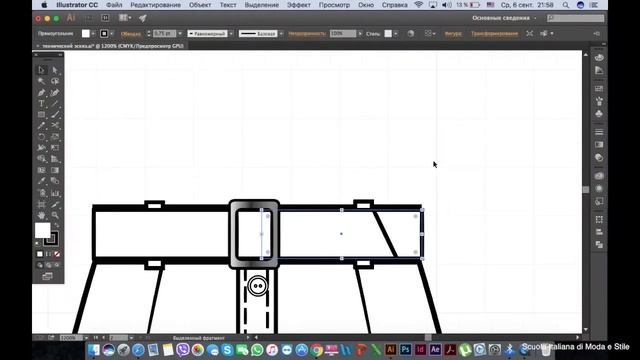
Task: Open the zoom level dropdown in status bar
Action: 86,338
